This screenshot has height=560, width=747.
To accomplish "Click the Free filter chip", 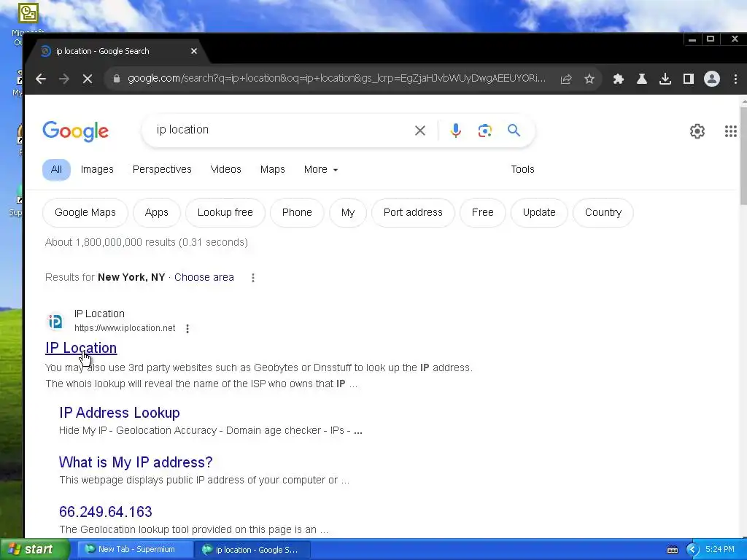I will [483, 212].
